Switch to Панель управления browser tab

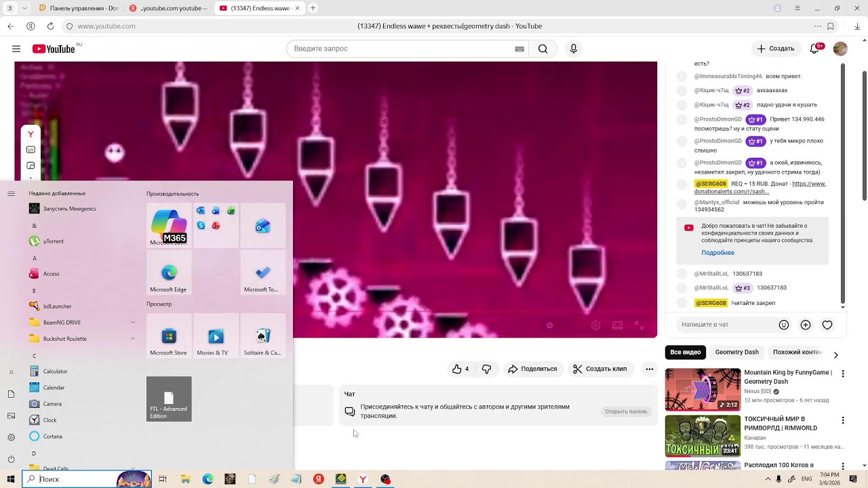pyautogui.click(x=79, y=8)
